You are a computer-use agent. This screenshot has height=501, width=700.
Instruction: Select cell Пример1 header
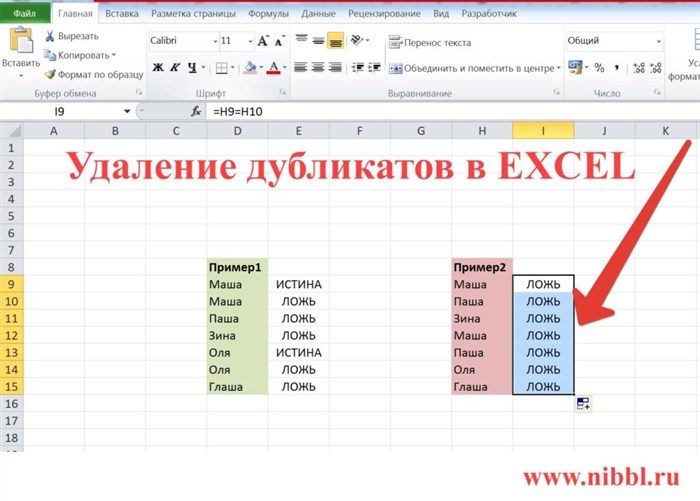coord(238,267)
